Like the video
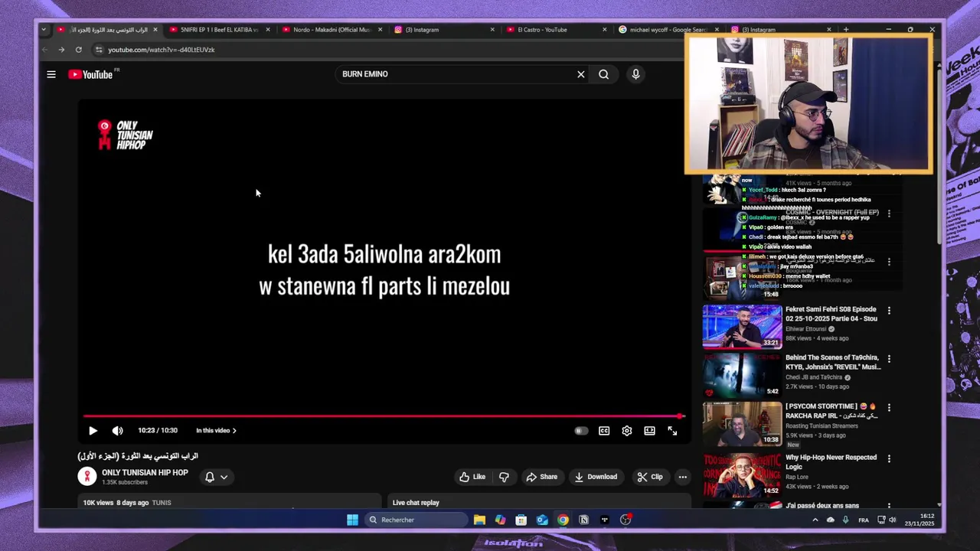 [x=472, y=477]
